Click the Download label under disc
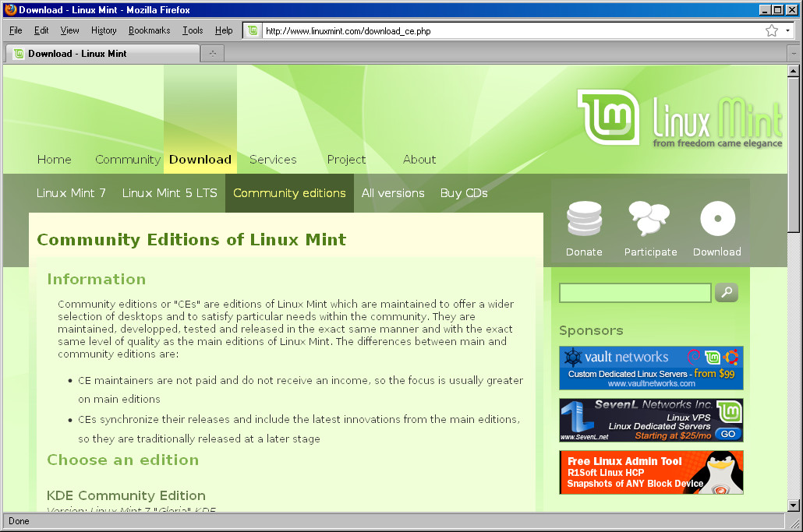The height and width of the screenshot is (532, 803). click(x=717, y=252)
